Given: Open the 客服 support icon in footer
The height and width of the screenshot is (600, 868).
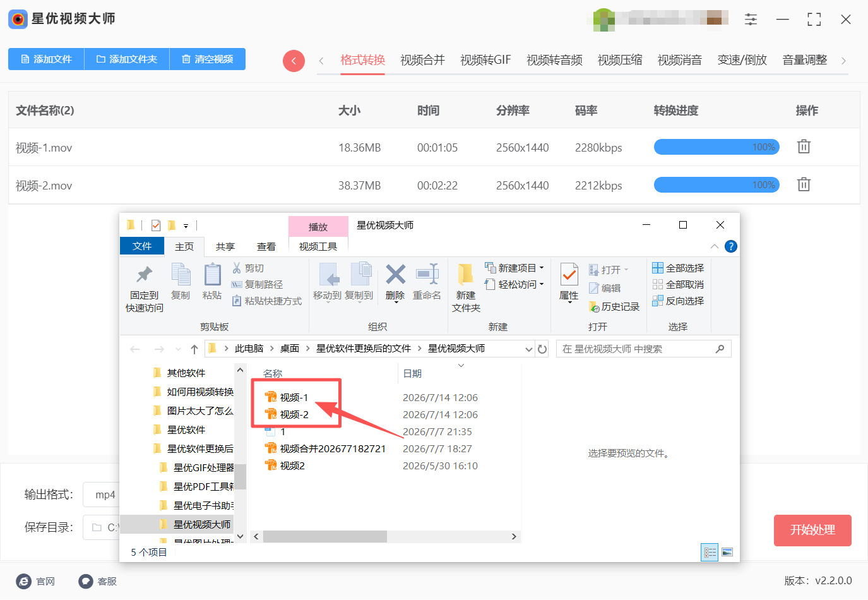Looking at the screenshot, I should tap(86, 581).
